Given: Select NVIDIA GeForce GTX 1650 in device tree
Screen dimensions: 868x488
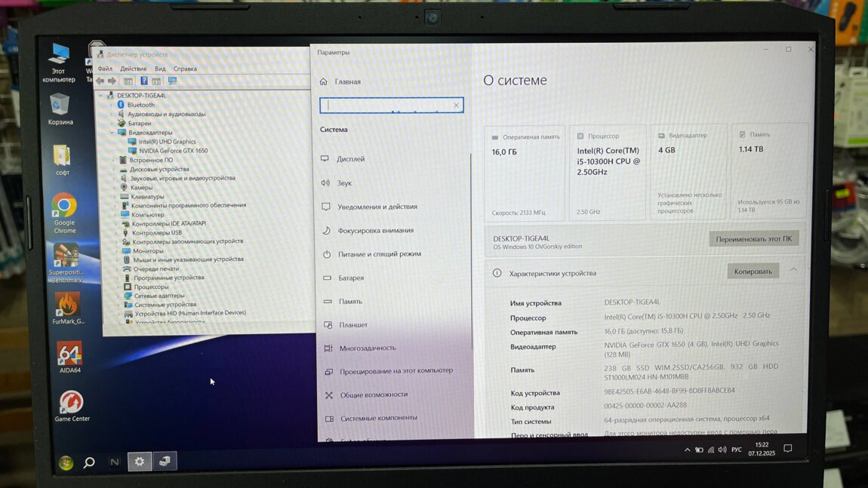Looking at the screenshot, I should 173,151.
